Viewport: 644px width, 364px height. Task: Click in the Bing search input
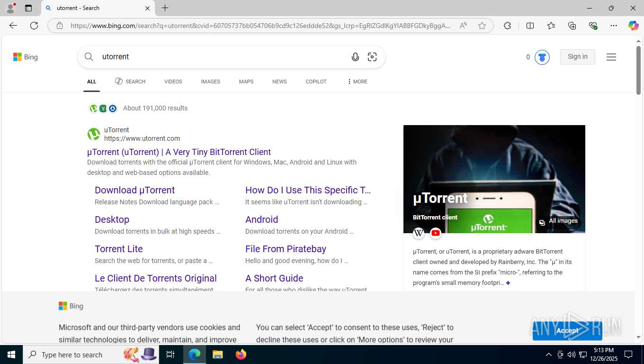click(x=223, y=57)
